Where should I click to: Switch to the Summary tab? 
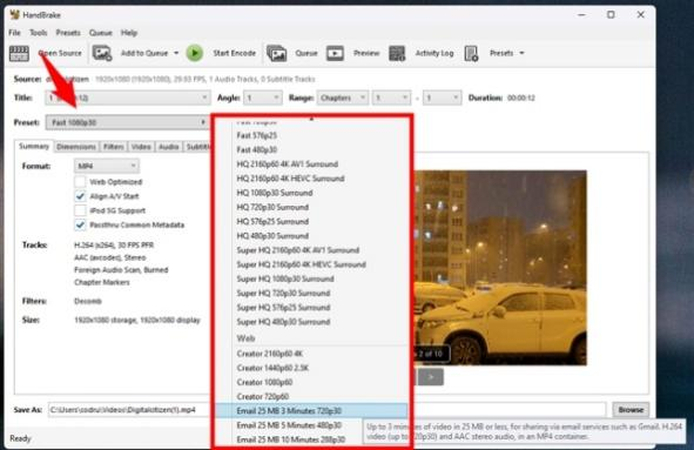34,146
